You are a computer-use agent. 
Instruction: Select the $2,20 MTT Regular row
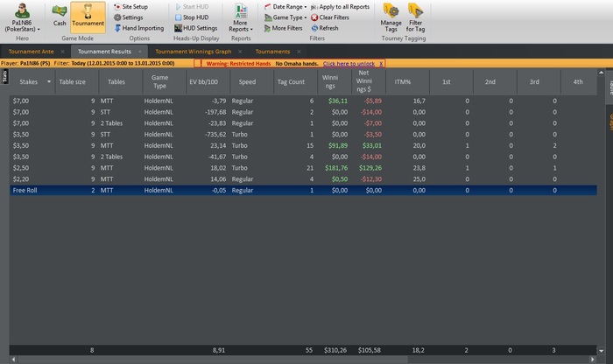pos(303,179)
